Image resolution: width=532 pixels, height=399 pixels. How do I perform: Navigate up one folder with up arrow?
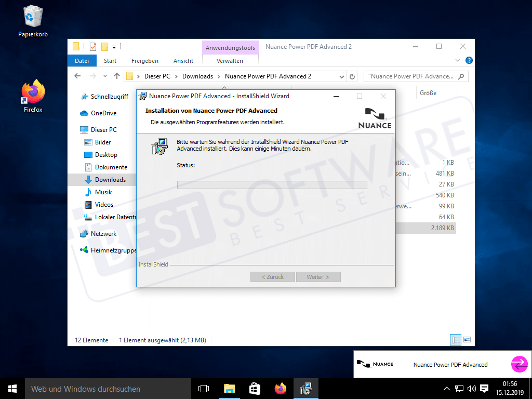click(x=116, y=76)
